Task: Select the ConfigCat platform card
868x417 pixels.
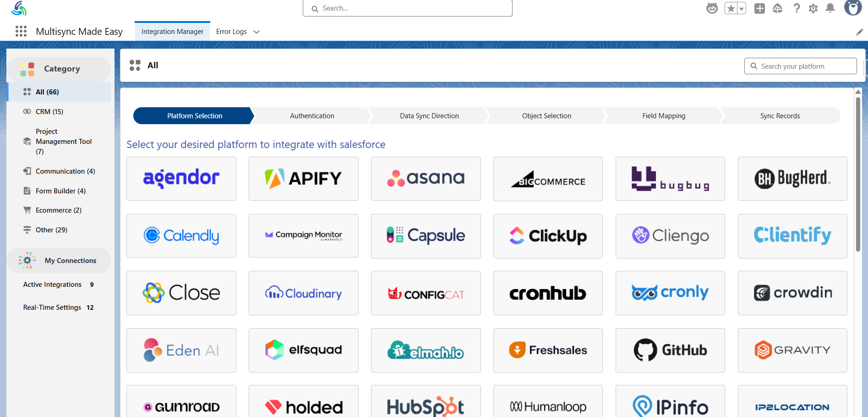Action: coord(426,293)
